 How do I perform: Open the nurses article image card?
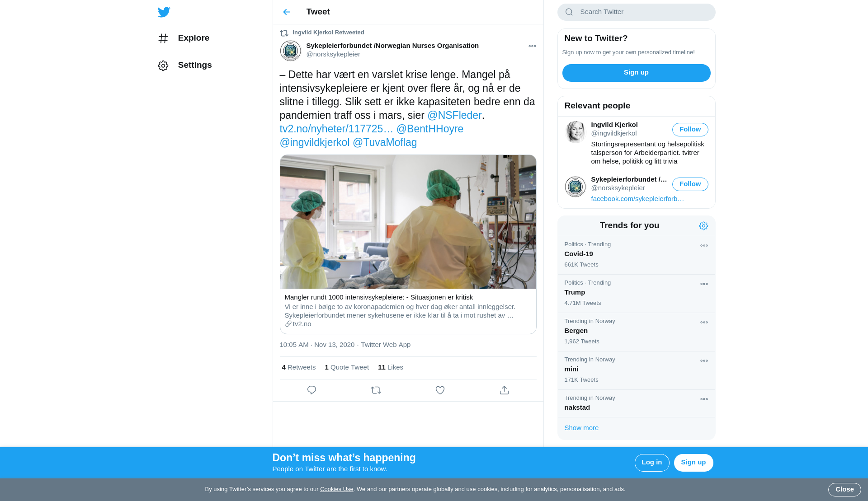408,222
